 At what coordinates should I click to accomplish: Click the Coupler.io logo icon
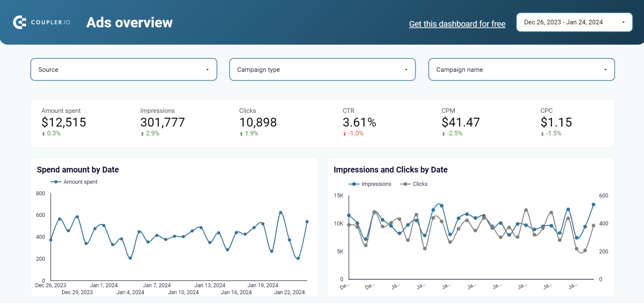tap(19, 22)
